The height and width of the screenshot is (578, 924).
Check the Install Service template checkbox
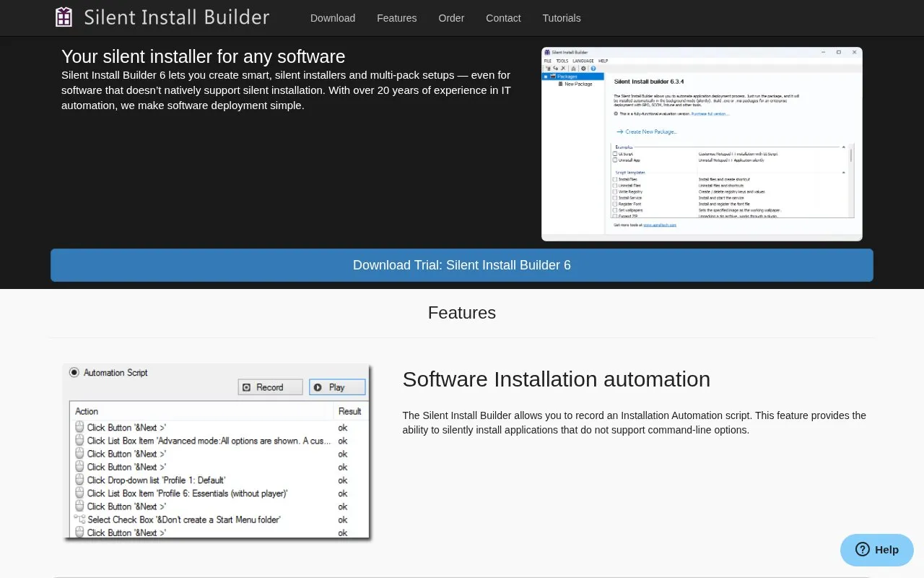(x=615, y=198)
